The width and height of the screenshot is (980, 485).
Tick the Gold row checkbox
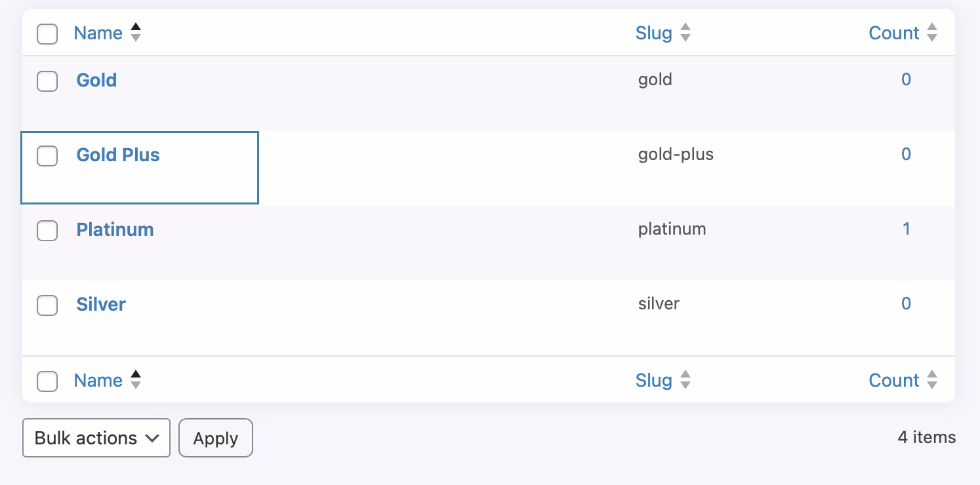[47, 81]
